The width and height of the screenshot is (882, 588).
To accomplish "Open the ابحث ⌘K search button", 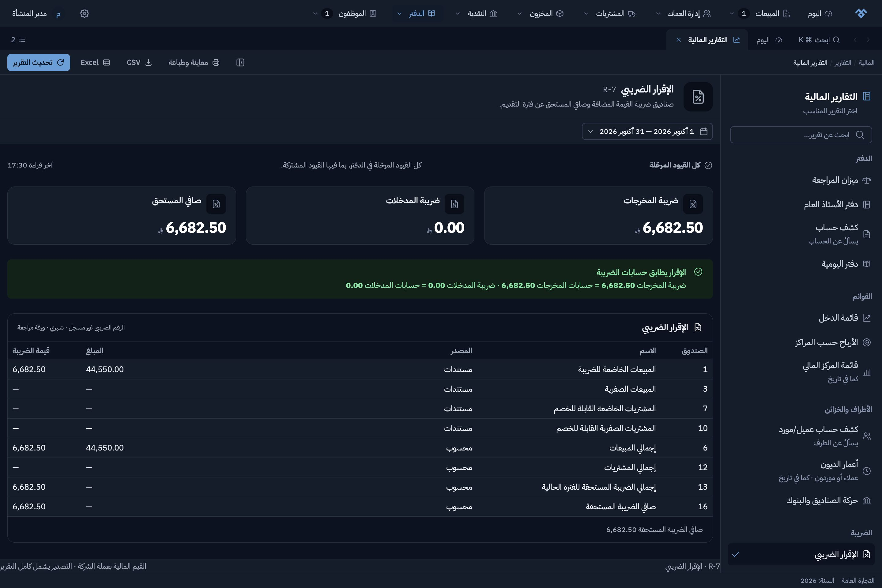I will pyautogui.click(x=819, y=40).
